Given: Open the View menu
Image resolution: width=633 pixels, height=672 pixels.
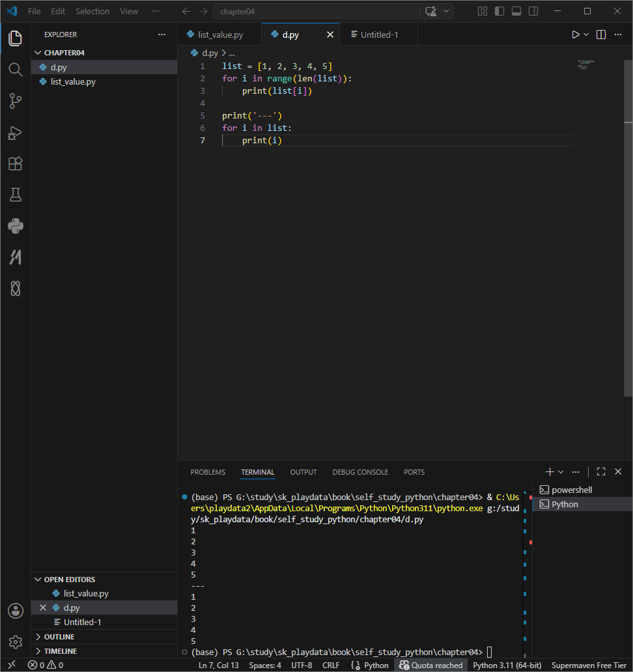Looking at the screenshot, I should click(x=129, y=12).
